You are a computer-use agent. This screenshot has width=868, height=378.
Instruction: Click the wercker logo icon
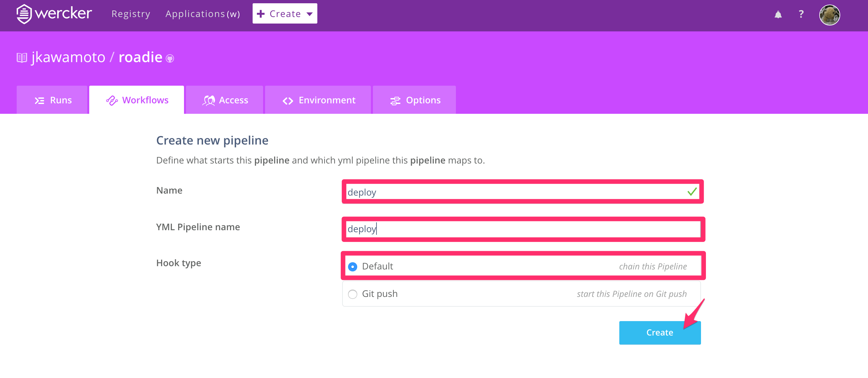click(x=24, y=14)
